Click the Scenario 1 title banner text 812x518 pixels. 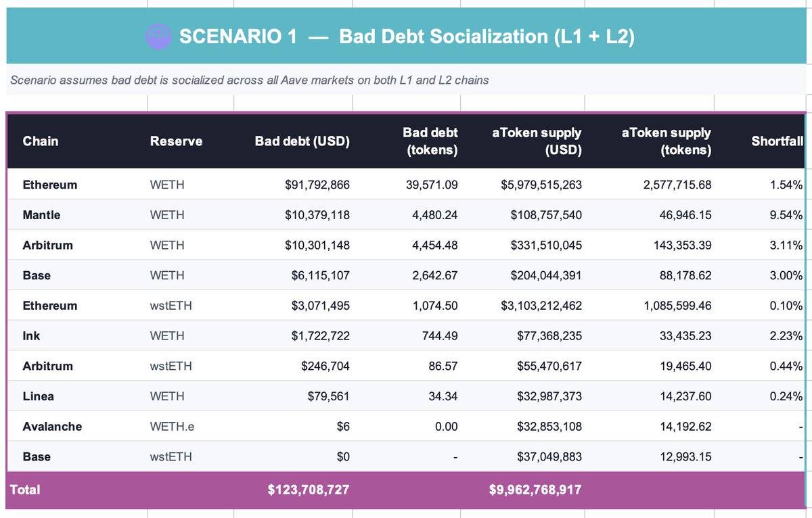tap(406, 37)
